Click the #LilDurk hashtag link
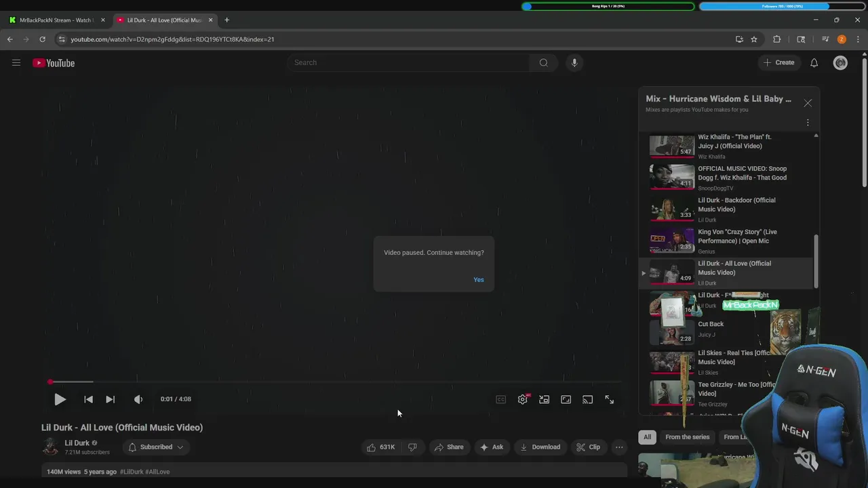Screen dimensions: 868x488 (132, 472)
